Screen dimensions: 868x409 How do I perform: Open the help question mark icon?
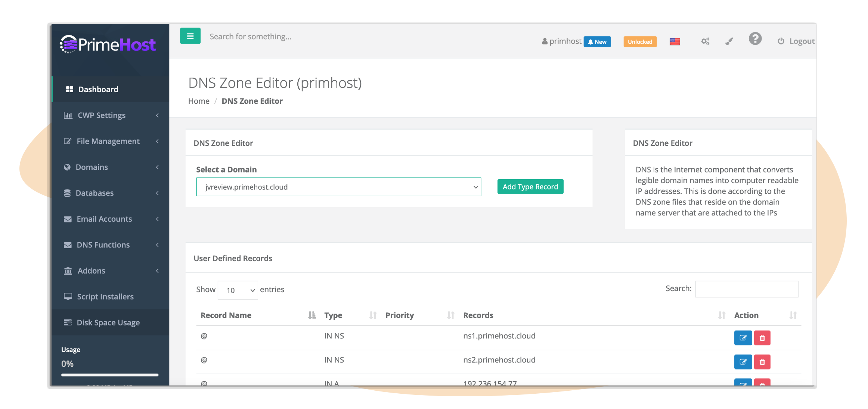[x=755, y=39]
